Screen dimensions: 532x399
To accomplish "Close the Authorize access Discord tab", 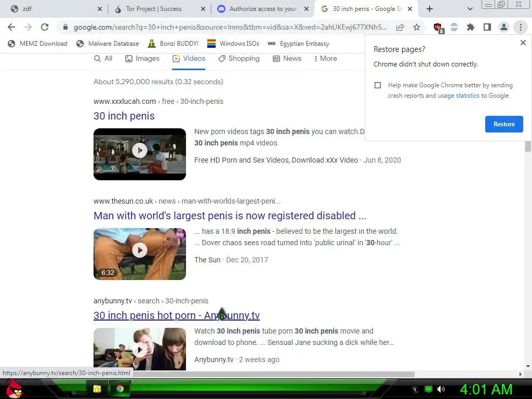I will coord(307,9).
